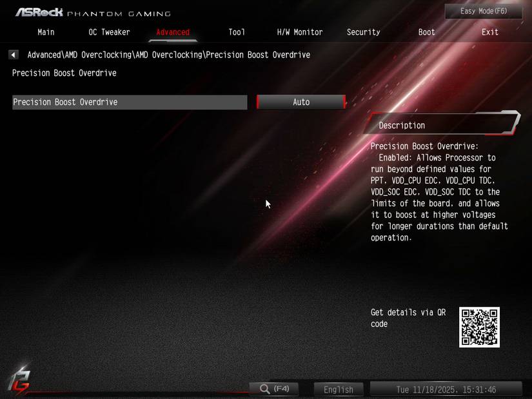Open the Exit tab
Screen dimensions: 532x399
click(490, 32)
